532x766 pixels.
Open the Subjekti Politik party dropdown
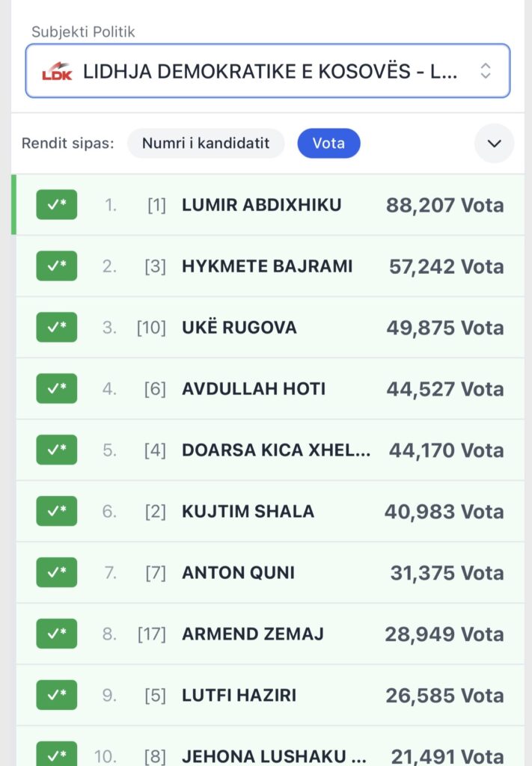[x=268, y=71]
